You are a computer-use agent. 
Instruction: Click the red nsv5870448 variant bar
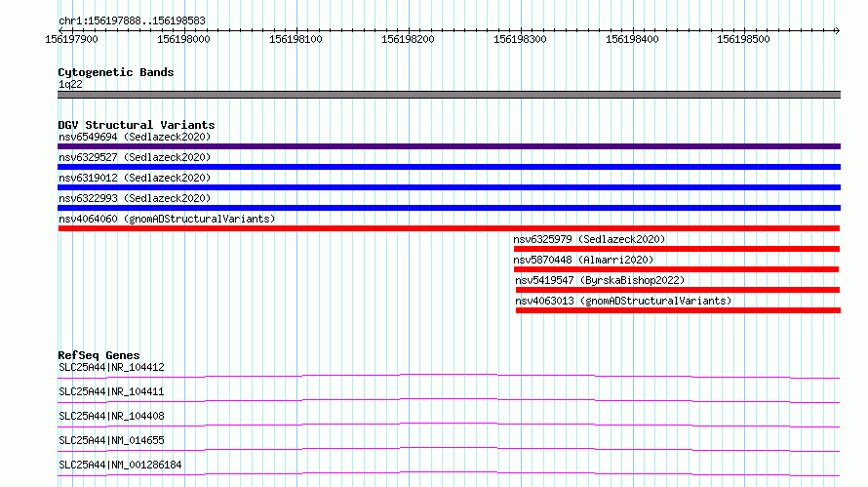(676, 269)
